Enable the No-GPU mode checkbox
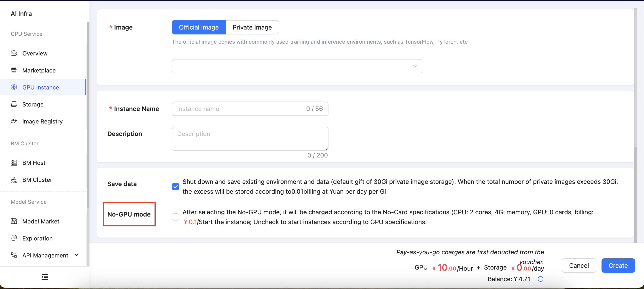Screen dimensions: 644x289 176,217
